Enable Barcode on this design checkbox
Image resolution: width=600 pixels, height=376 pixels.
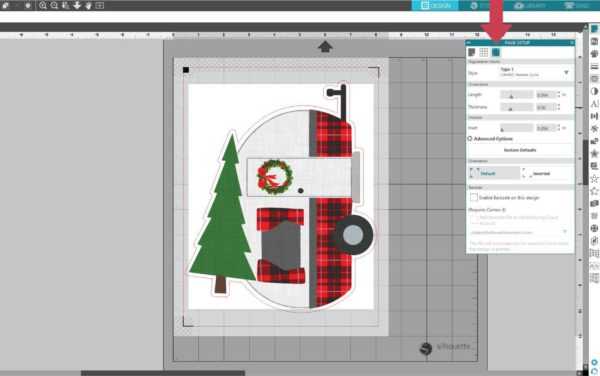(x=474, y=197)
